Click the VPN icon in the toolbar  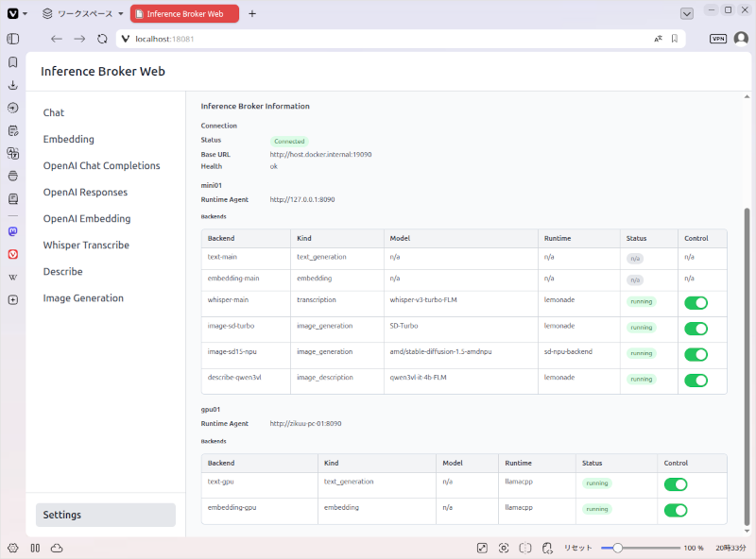pos(718,39)
